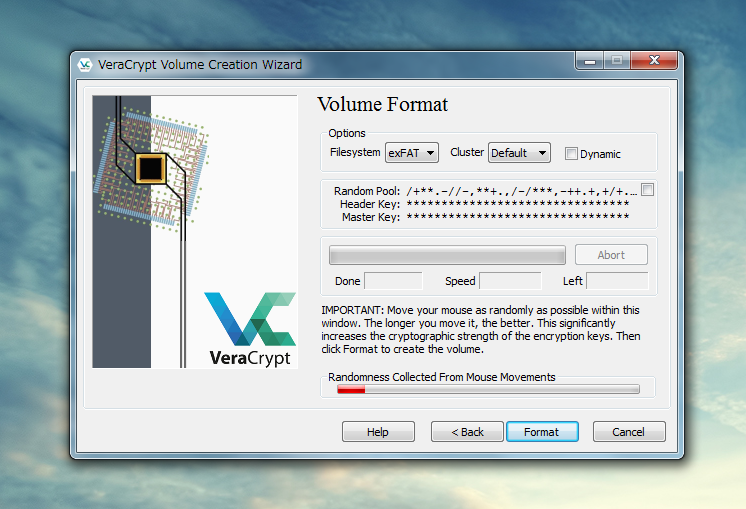Screen dimensions: 746x509
Task: Click the Options group label
Action: click(x=347, y=133)
